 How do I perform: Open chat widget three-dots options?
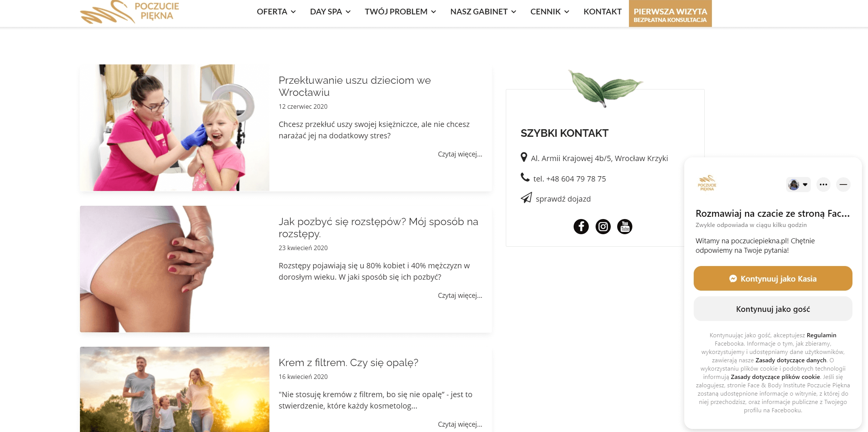(x=823, y=185)
